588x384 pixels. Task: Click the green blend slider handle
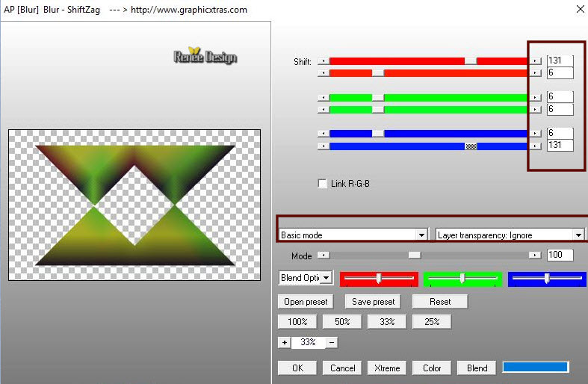click(462, 278)
